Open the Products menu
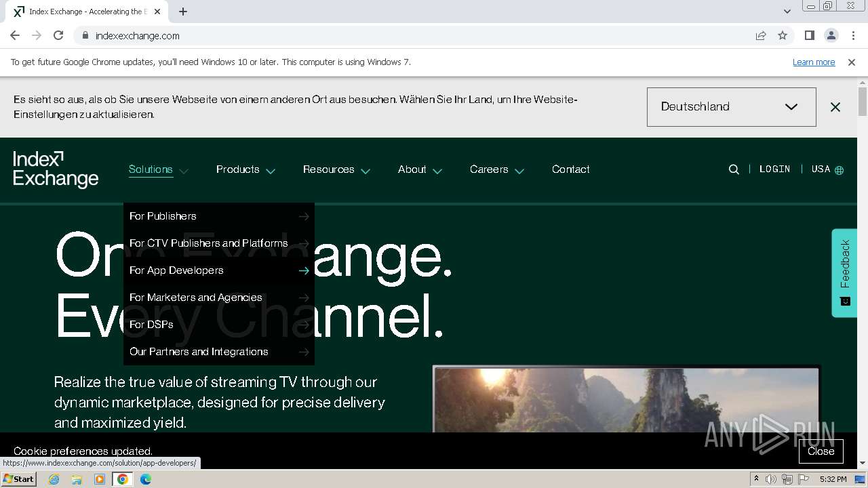Screen dimensions: 868x488 (238, 169)
